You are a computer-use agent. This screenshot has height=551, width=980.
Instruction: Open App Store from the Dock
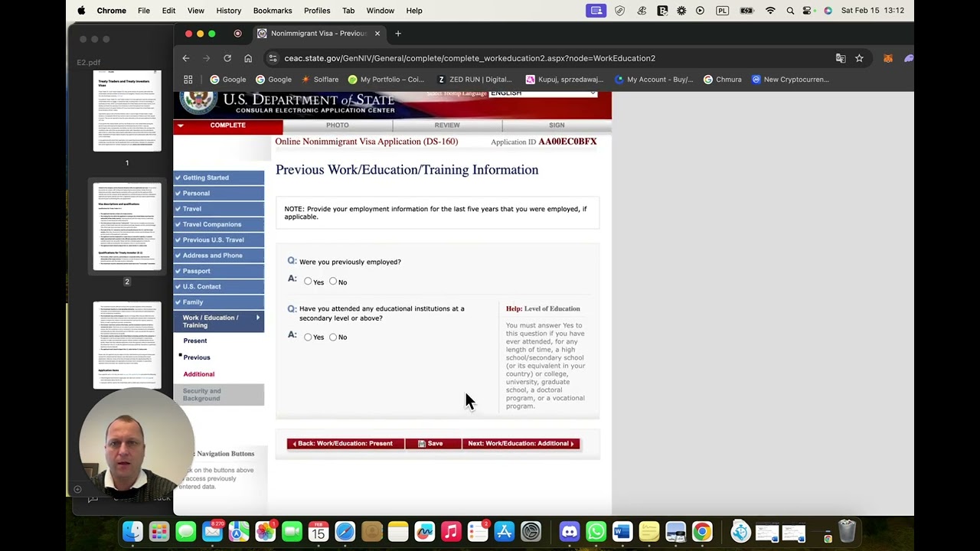[x=505, y=531]
